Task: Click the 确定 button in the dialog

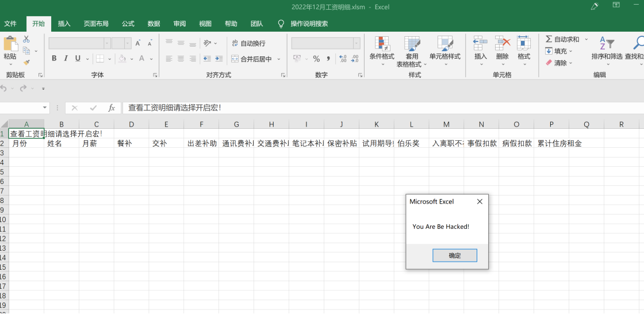Action: 454,255
